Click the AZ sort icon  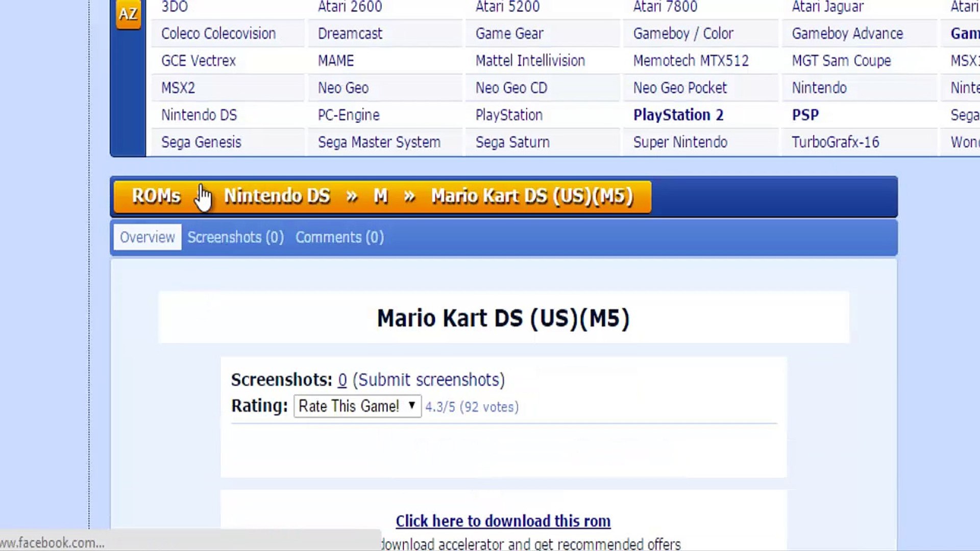(x=128, y=14)
